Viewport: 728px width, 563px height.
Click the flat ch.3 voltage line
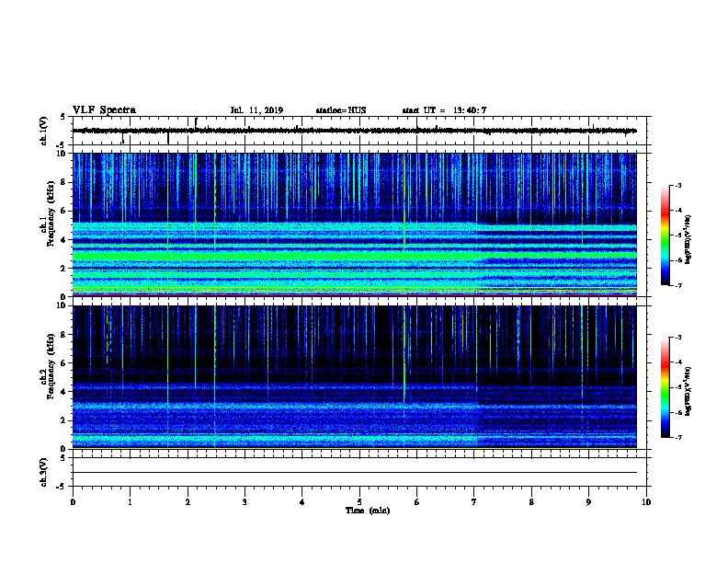pos(354,473)
